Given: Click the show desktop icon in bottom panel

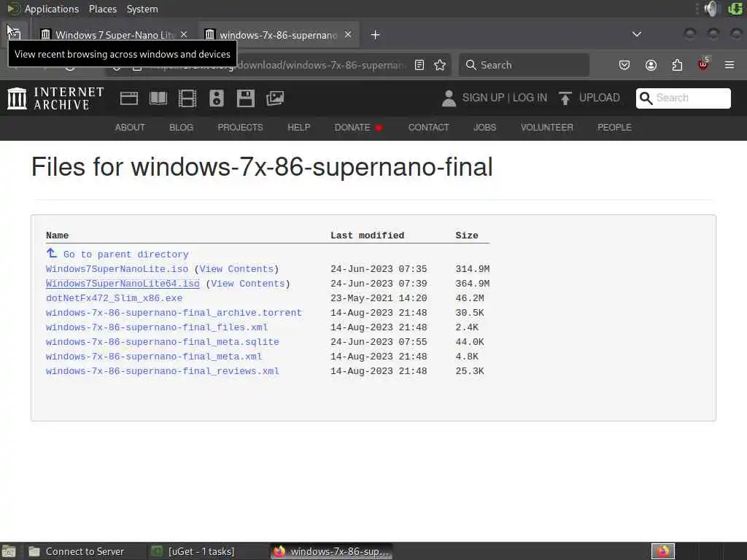Looking at the screenshot, I should 9,551.
